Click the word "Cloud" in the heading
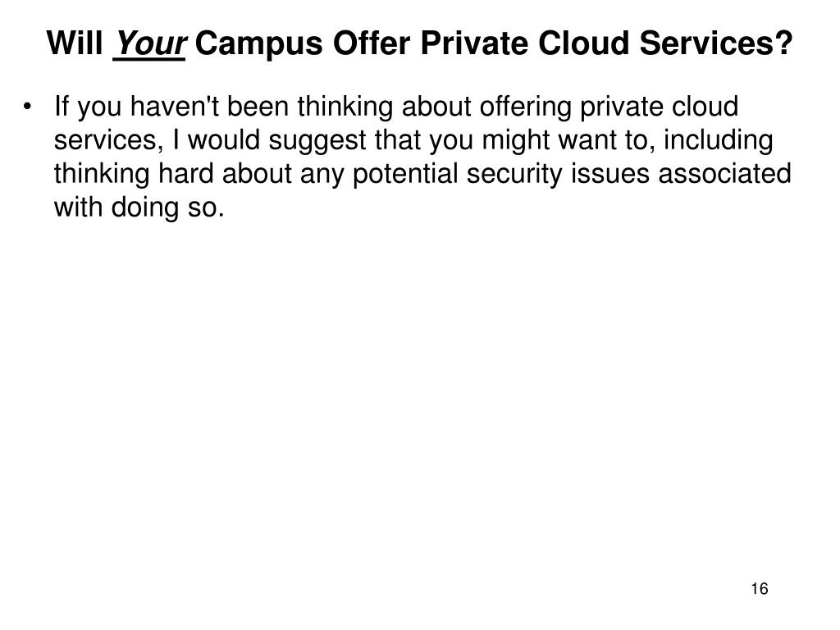The image size is (840, 630). [583, 43]
